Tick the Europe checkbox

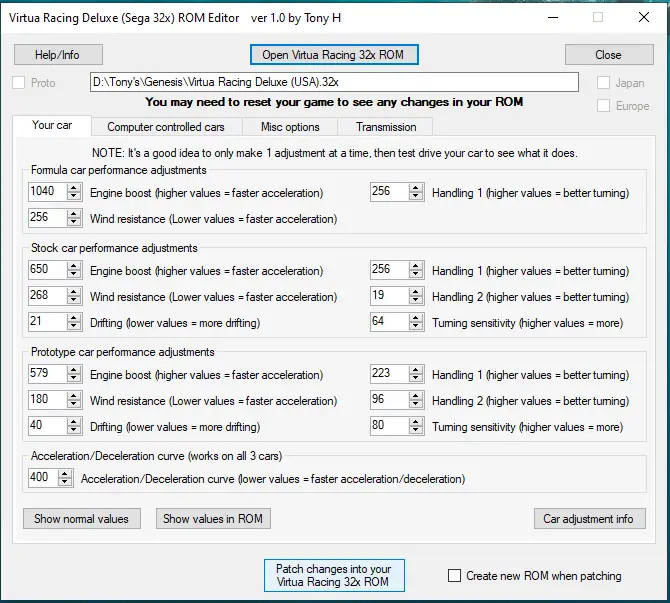click(603, 106)
